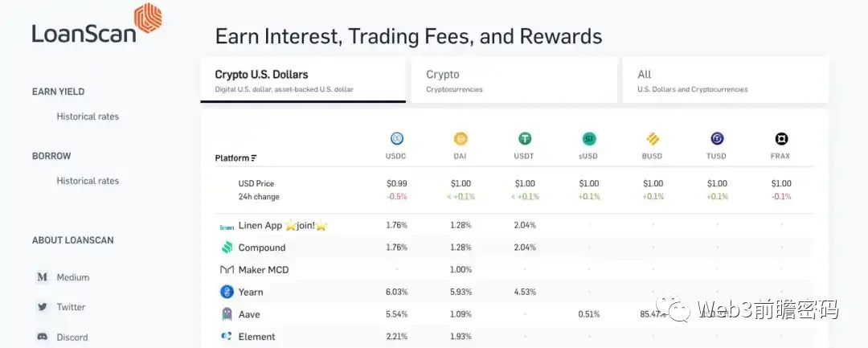Image resolution: width=868 pixels, height=348 pixels.
Task: Open the Medium link
Action: point(72,277)
